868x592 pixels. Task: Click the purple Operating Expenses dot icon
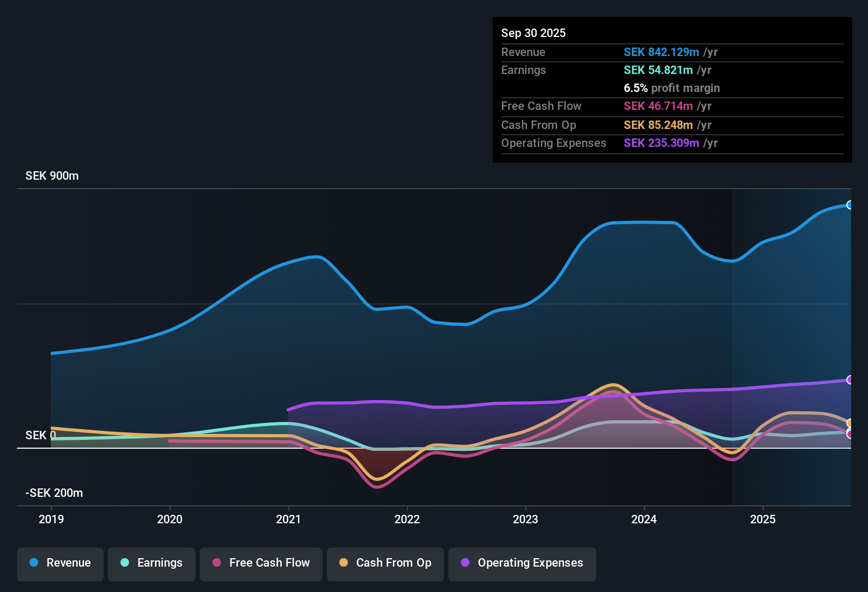tap(464, 563)
